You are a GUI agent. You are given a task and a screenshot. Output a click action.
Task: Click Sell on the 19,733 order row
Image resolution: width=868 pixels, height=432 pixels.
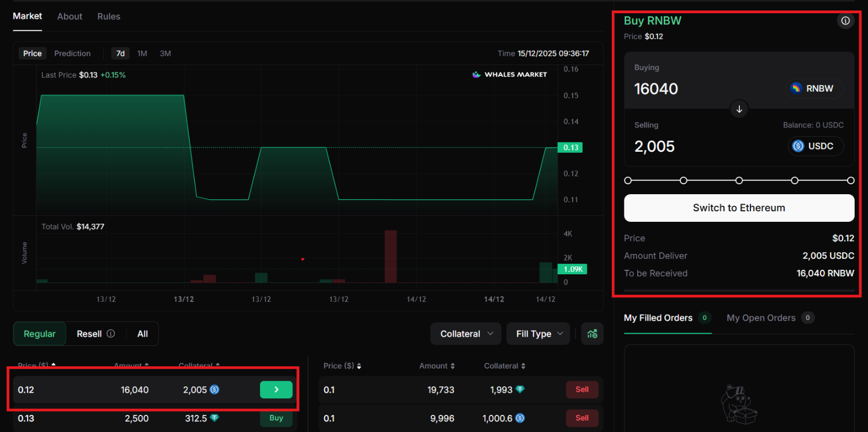[x=582, y=390]
